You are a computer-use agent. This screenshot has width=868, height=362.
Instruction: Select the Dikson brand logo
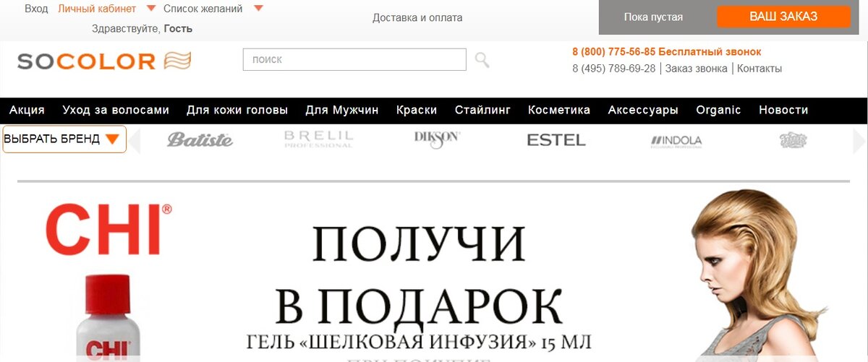point(437,139)
